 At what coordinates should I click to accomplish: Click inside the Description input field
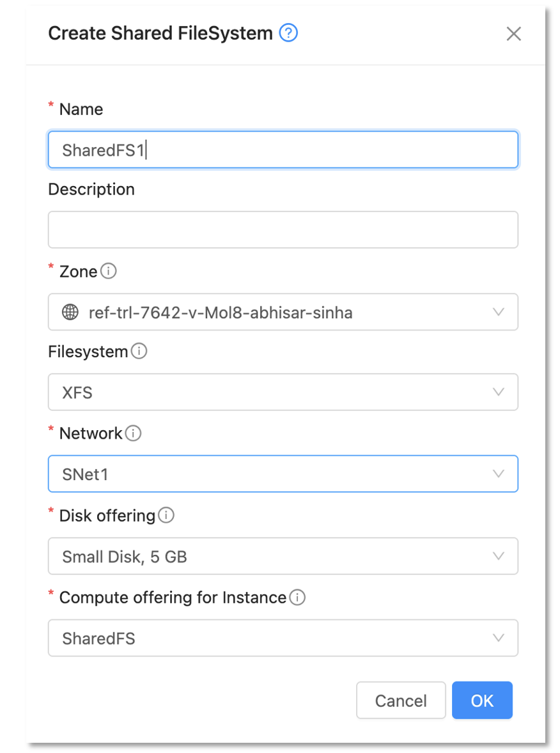pyautogui.click(x=283, y=229)
